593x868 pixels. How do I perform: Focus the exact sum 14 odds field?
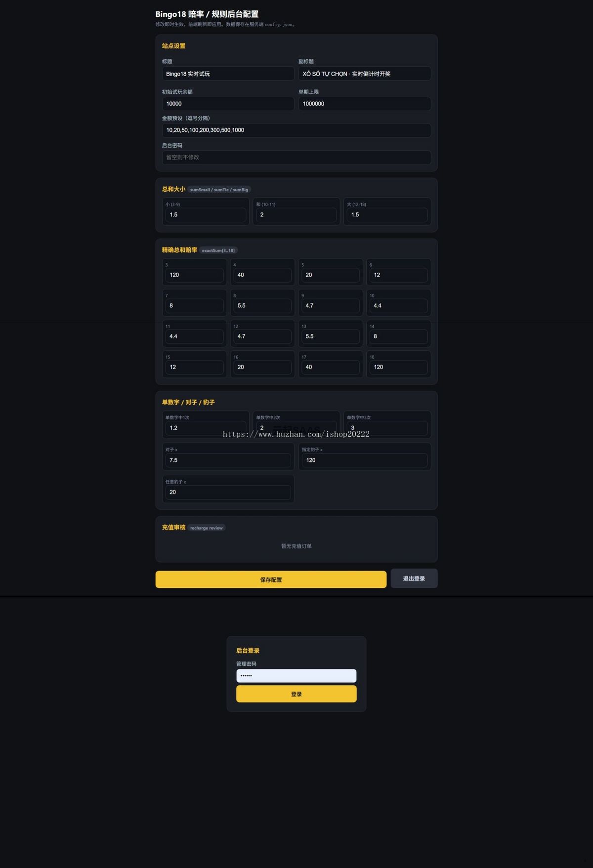point(398,336)
